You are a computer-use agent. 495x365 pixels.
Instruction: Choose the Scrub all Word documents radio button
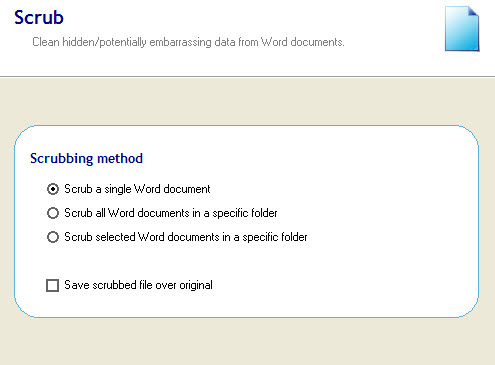[x=53, y=213]
